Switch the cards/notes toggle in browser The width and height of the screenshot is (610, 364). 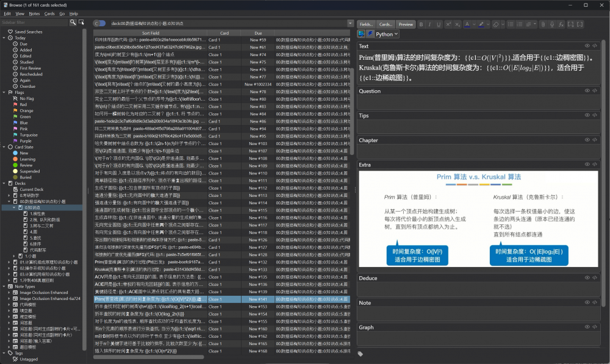[x=99, y=23]
